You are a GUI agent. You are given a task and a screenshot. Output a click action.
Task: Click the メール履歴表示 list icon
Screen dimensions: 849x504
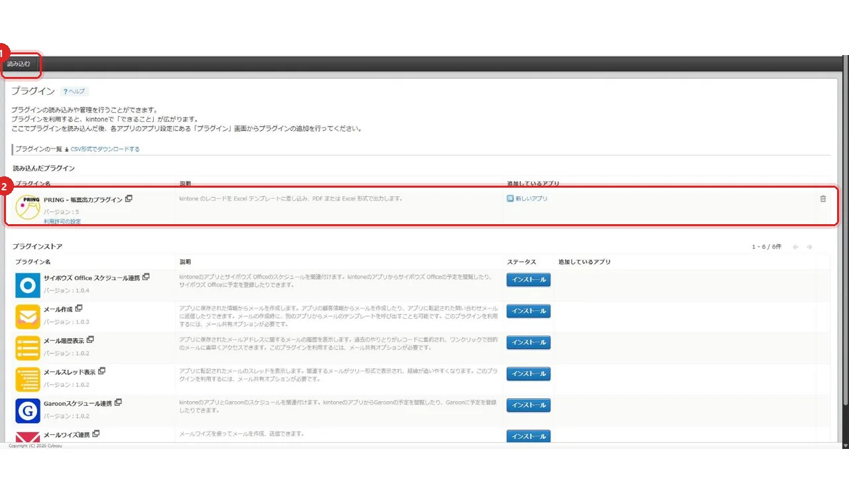tap(28, 347)
